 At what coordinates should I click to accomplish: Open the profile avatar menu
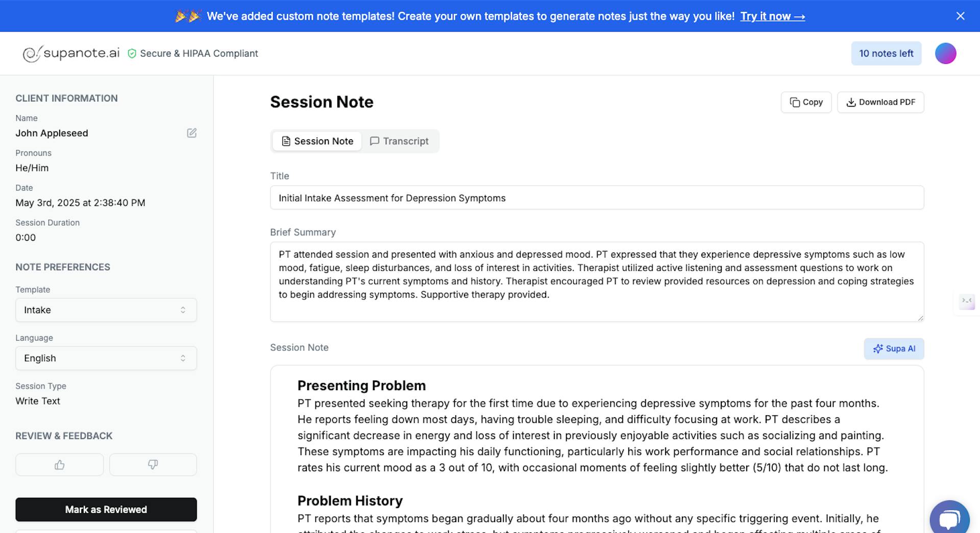tap(945, 53)
